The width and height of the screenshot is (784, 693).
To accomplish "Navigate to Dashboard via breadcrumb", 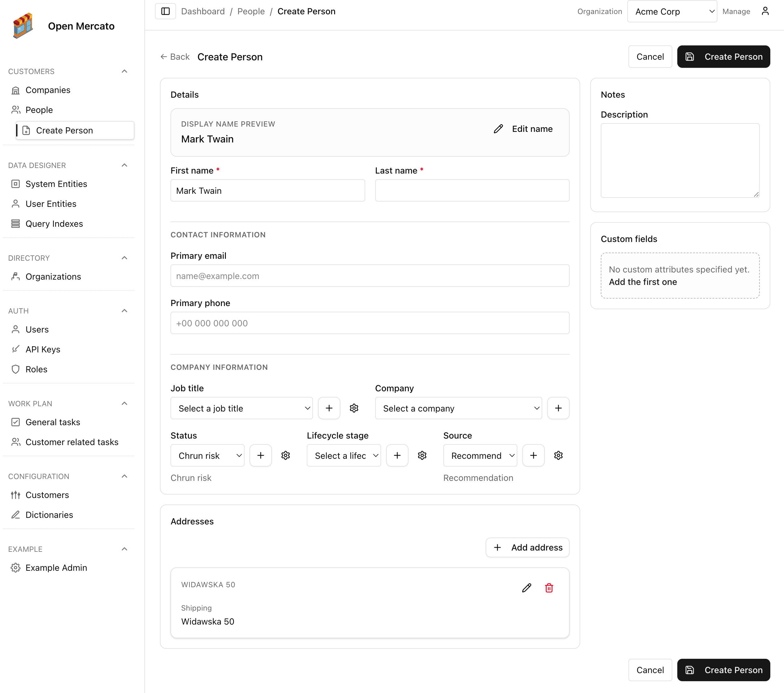I will pyautogui.click(x=203, y=11).
